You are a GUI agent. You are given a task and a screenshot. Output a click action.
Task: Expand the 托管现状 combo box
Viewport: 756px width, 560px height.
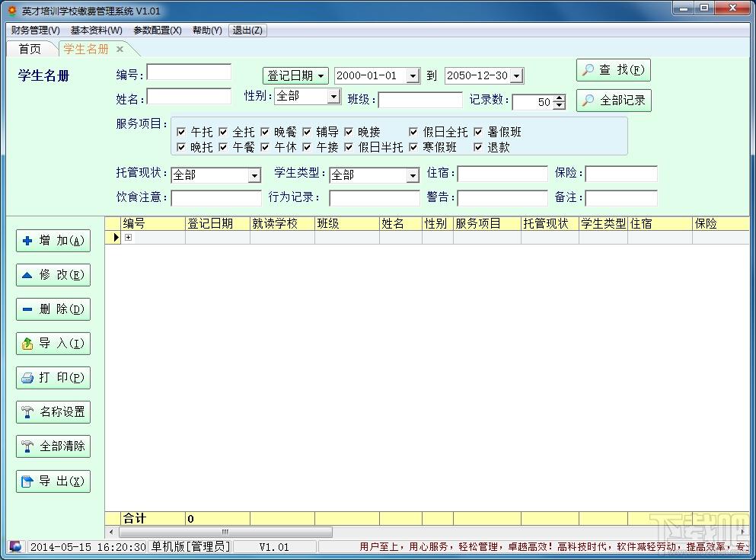pos(254,175)
